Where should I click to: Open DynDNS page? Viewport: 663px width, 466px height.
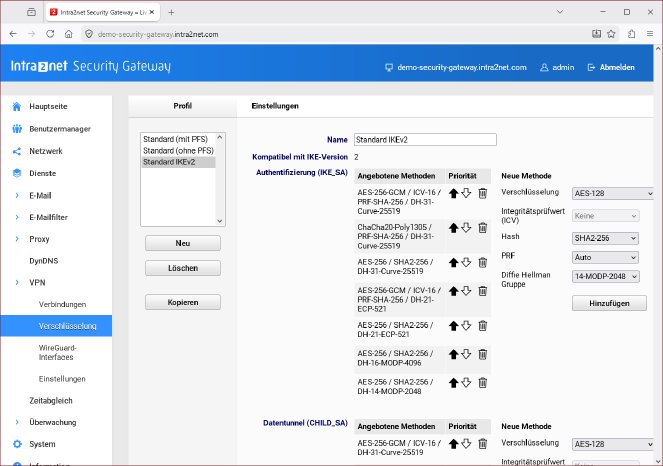point(44,261)
